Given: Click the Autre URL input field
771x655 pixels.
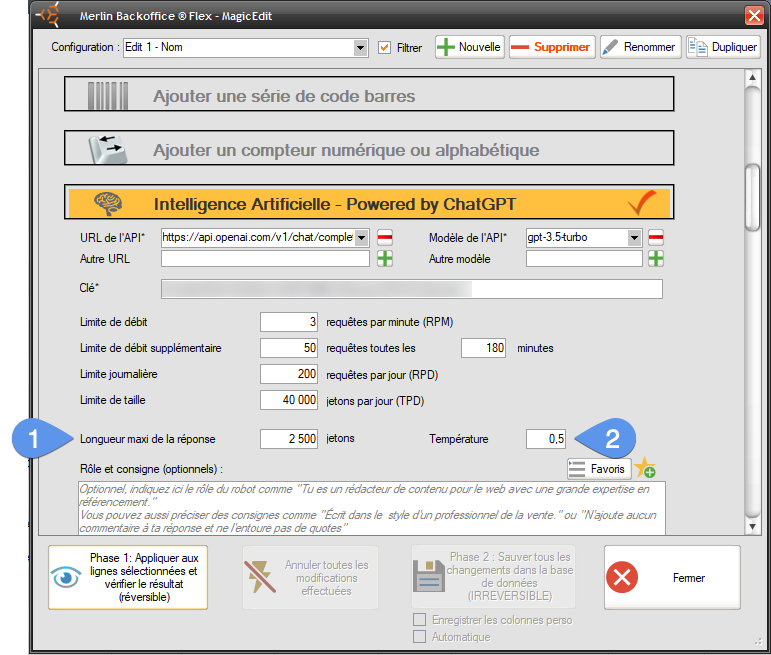Looking at the screenshot, I should point(266,259).
